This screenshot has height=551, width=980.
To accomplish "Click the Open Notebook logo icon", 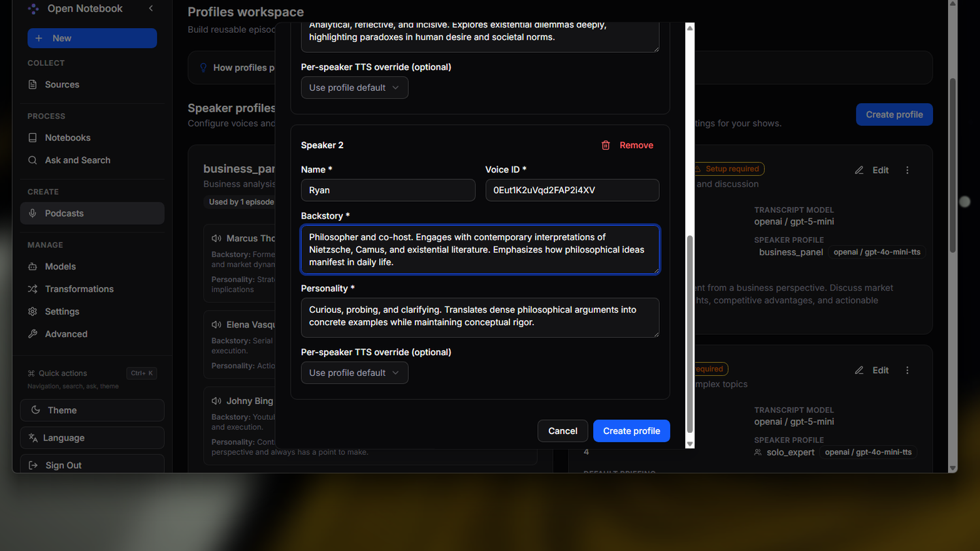I will click(x=33, y=8).
